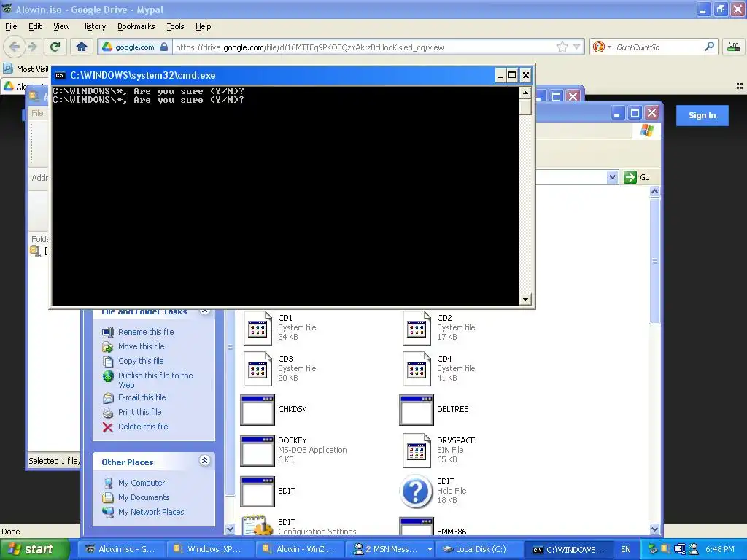Open the URL history dropdown arrow

577,47
